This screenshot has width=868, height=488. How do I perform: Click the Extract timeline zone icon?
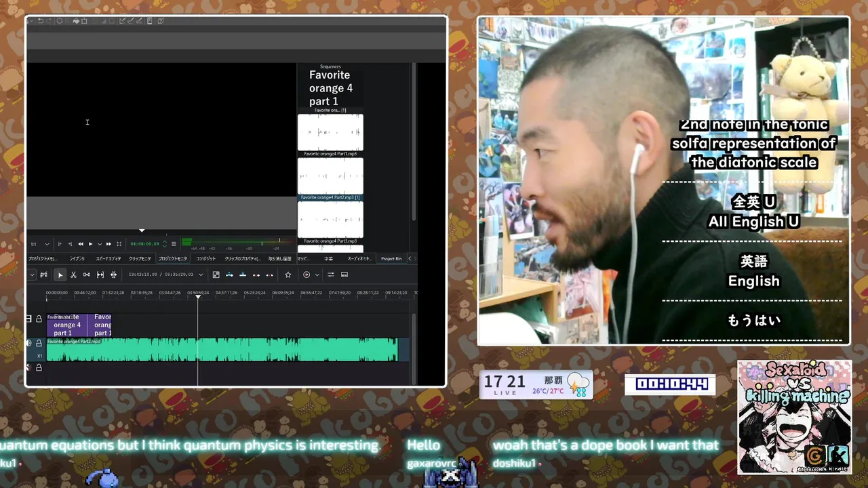coord(256,274)
